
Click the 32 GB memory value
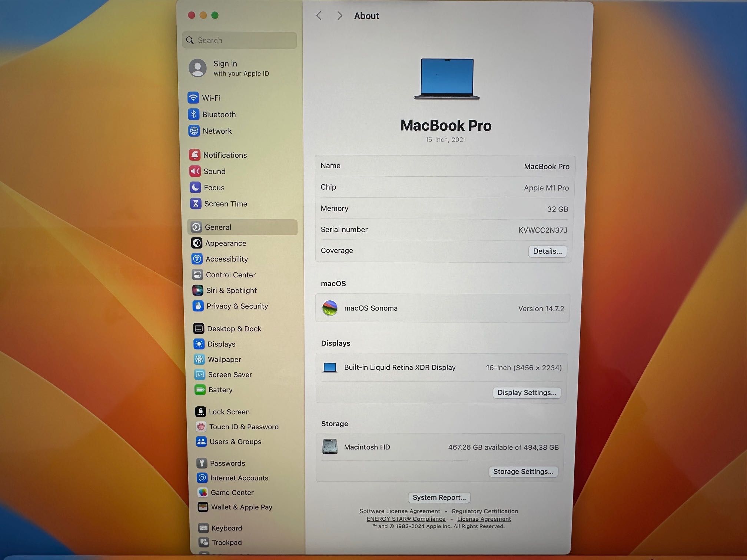(557, 209)
